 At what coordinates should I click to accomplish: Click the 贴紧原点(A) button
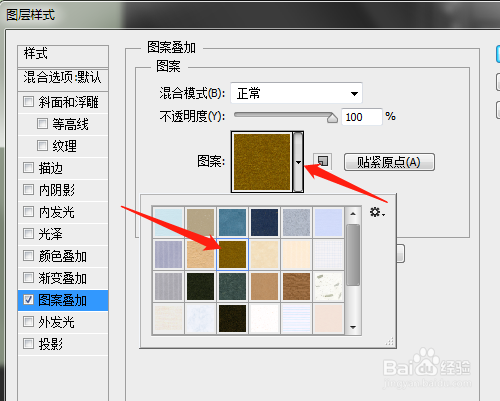coord(389,162)
